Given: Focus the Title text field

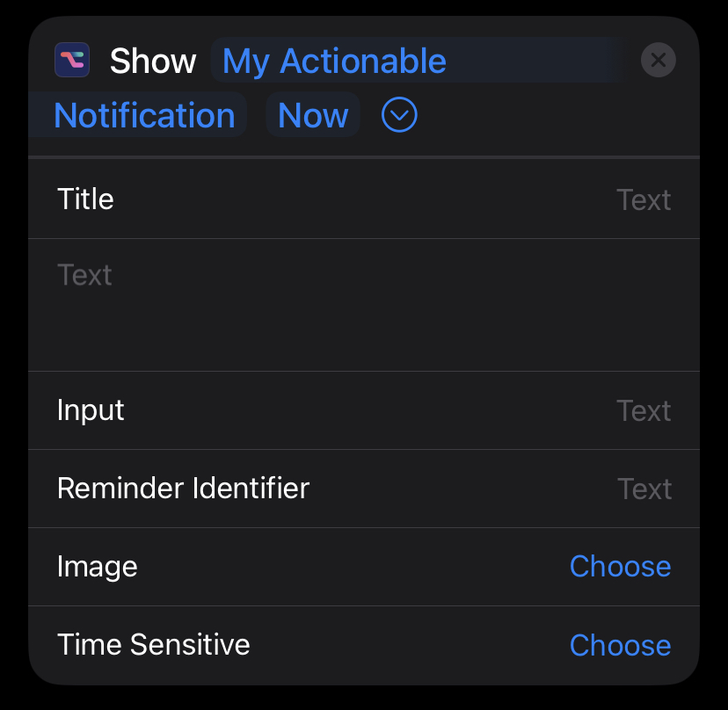Looking at the screenshot, I should click(x=644, y=200).
